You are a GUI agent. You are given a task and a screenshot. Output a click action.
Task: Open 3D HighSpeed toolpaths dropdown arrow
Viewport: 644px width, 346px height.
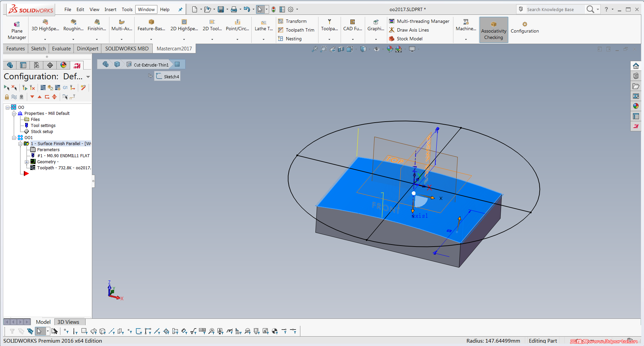[x=45, y=39]
